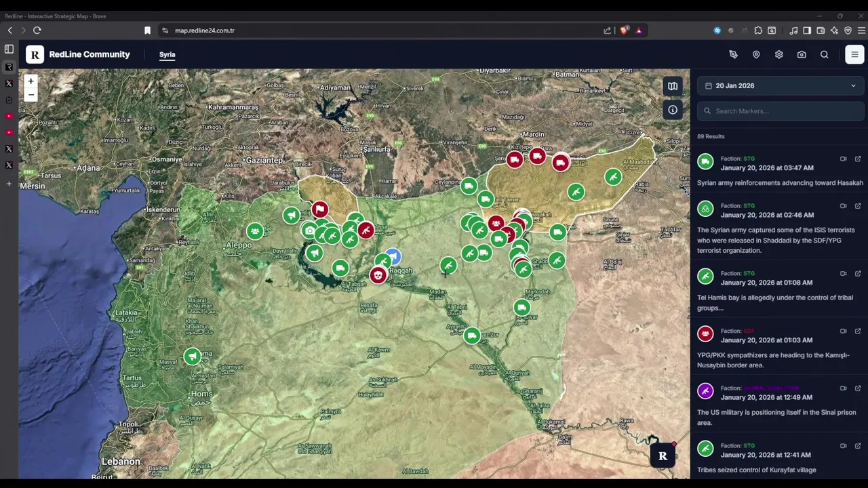The image size is (868, 488).
Task: Toggle the Brave sidebar panel
Action: point(807,30)
